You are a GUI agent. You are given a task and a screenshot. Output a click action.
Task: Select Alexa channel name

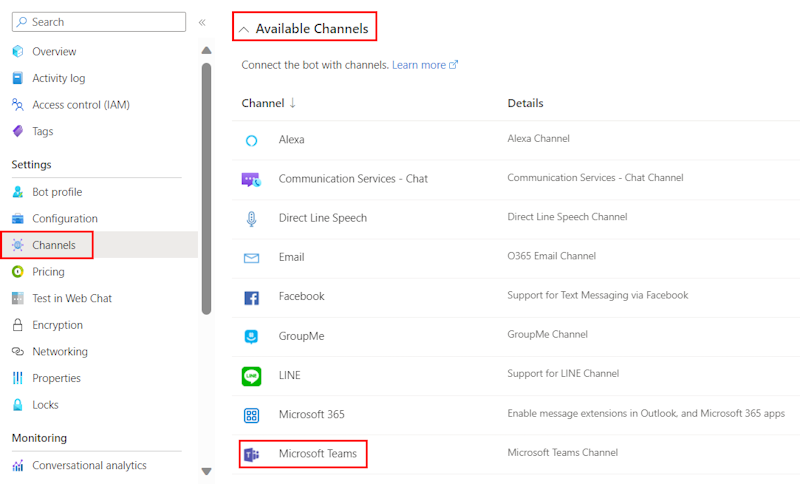[x=291, y=139]
